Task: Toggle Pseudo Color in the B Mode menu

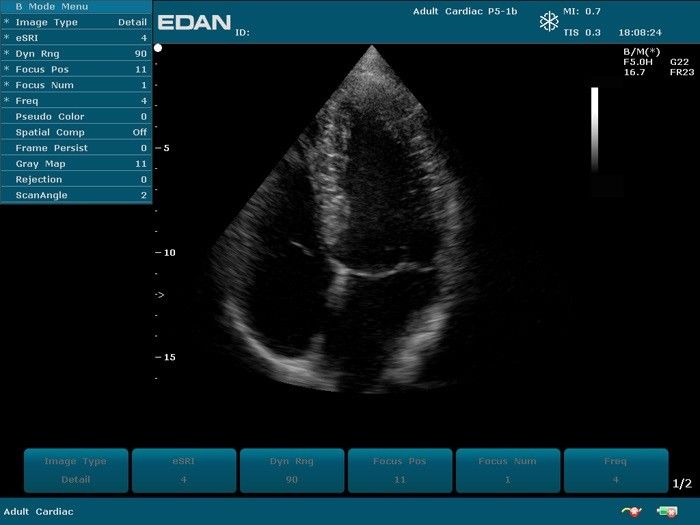Action: coord(76,116)
